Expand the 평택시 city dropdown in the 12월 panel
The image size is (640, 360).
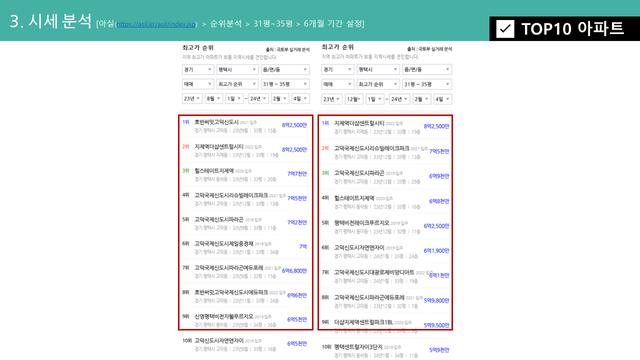(x=378, y=69)
